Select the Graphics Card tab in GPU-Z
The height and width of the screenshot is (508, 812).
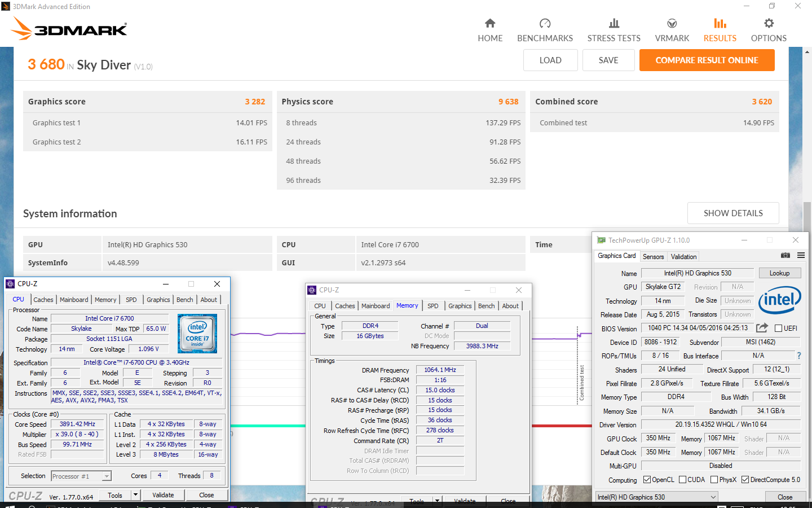(617, 256)
